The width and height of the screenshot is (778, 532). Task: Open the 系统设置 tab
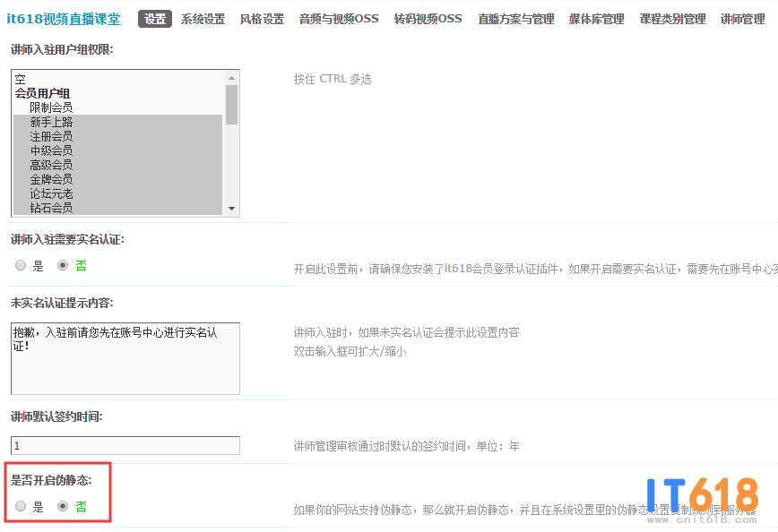203,19
